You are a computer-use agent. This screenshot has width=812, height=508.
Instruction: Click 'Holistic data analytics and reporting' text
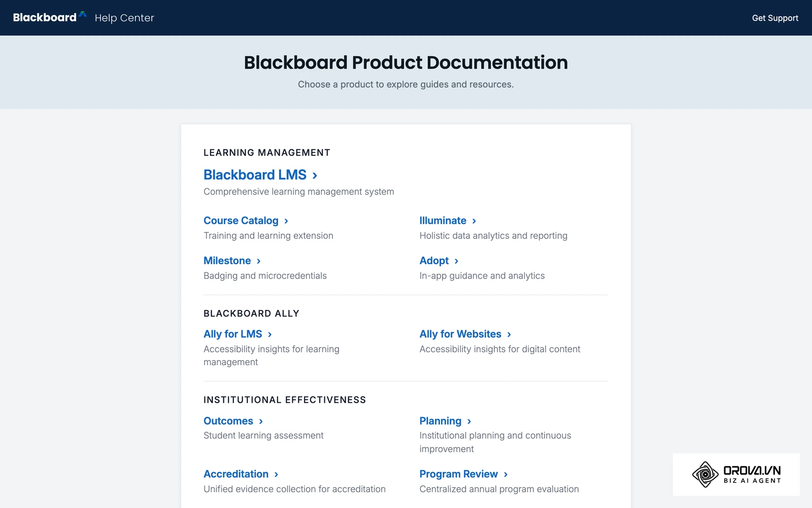[x=493, y=236]
